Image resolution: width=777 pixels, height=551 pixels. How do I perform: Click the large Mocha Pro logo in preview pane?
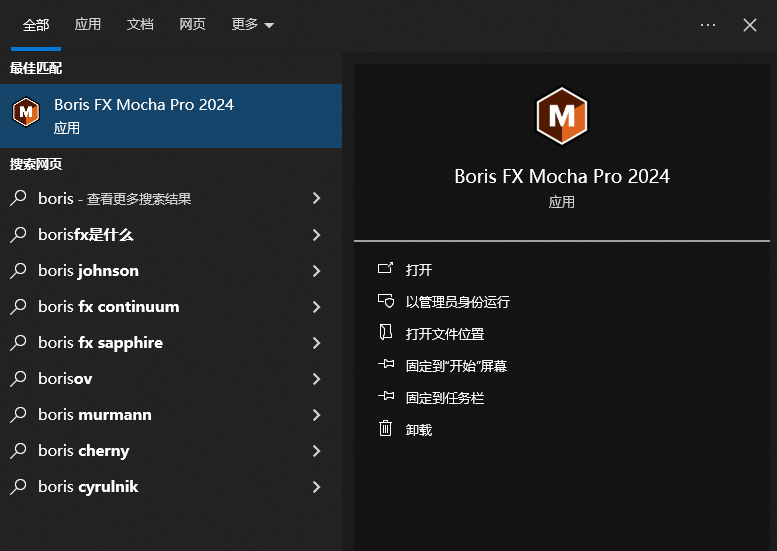coord(561,116)
